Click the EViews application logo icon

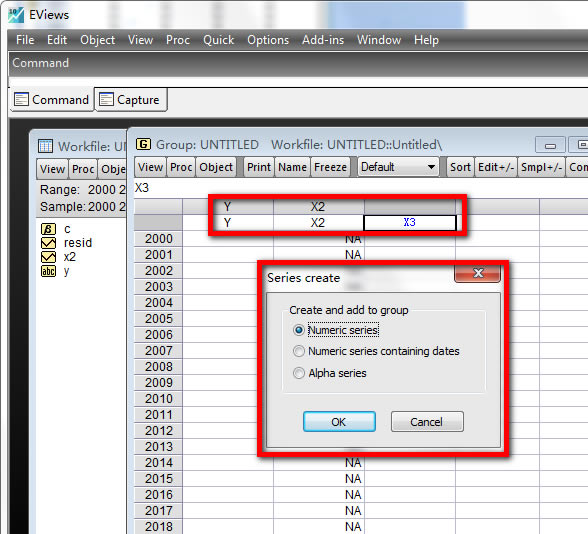15,15
